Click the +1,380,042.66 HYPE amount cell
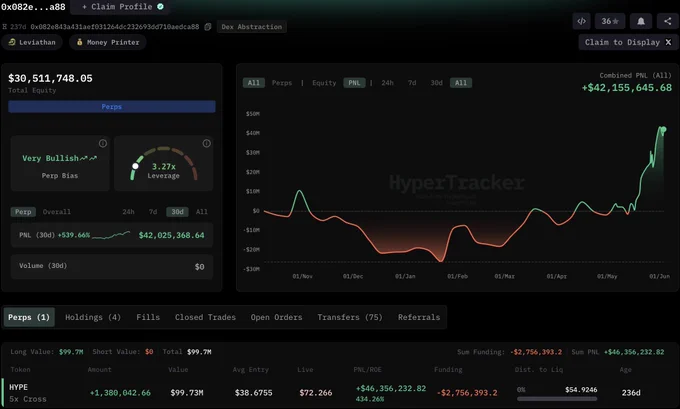The width and height of the screenshot is (680, 409). pos(120,393)
